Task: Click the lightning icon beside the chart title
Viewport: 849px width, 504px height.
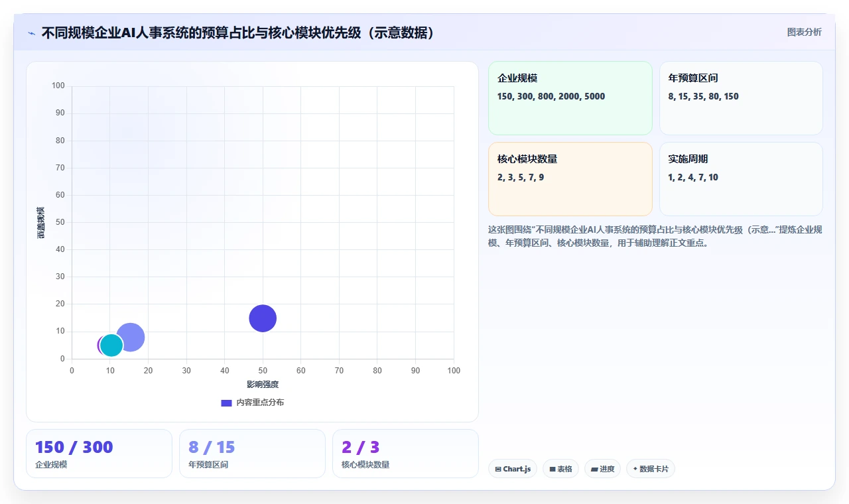Action: click(x=31, y=33)
